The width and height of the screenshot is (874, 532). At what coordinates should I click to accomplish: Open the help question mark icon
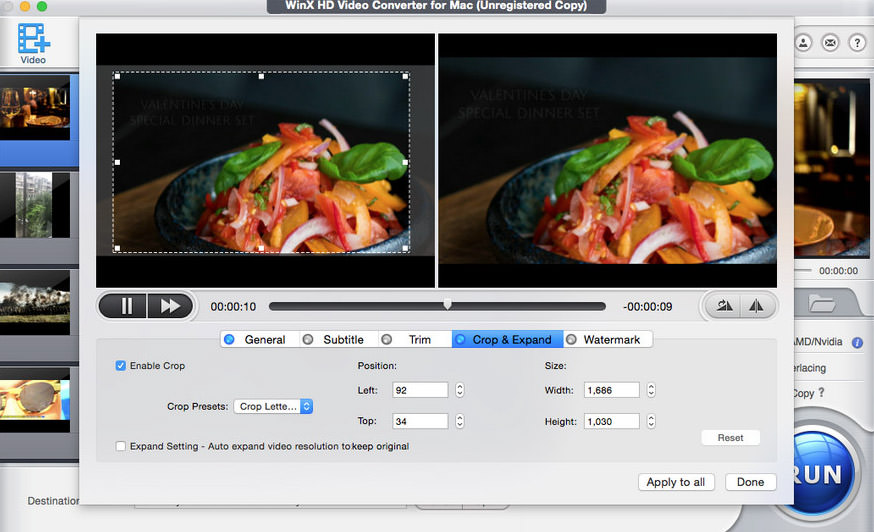coord(857,43)
